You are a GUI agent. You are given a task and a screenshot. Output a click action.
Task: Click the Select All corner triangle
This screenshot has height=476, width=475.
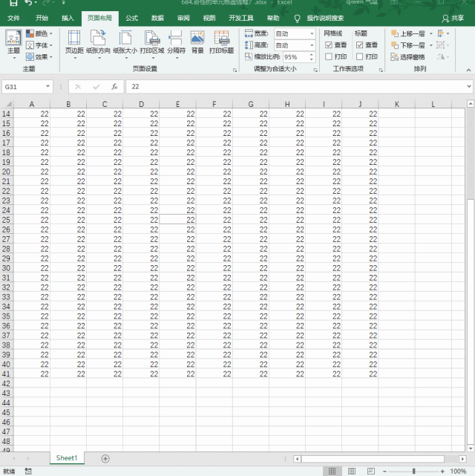[9, 104]
